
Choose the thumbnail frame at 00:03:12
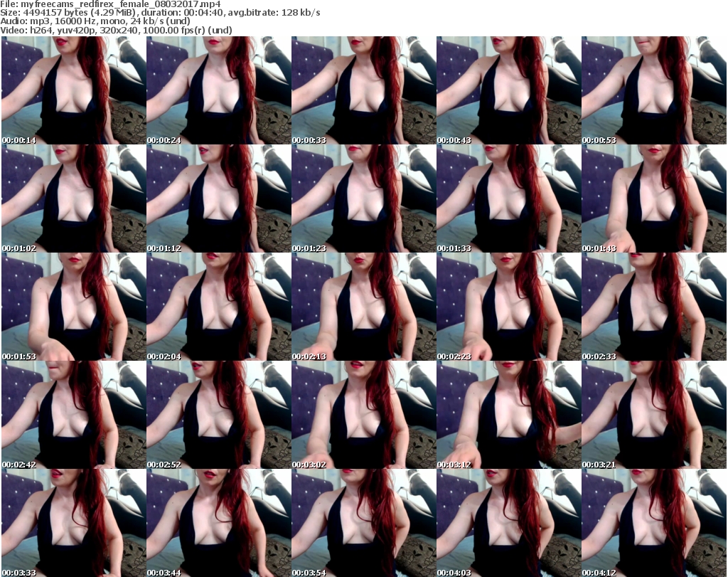[509, 415]
